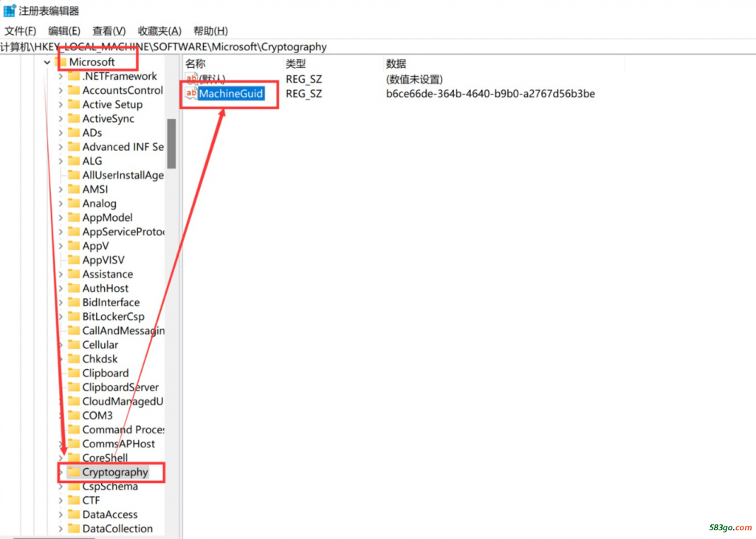Select the Microsoft folder icon

(x=61, y=62)
